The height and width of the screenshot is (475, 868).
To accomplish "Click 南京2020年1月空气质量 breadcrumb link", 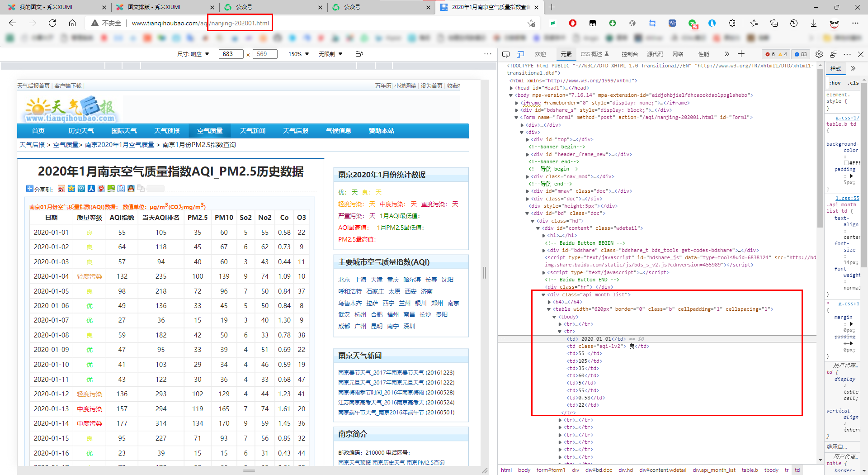I will [x=119, y=145].
